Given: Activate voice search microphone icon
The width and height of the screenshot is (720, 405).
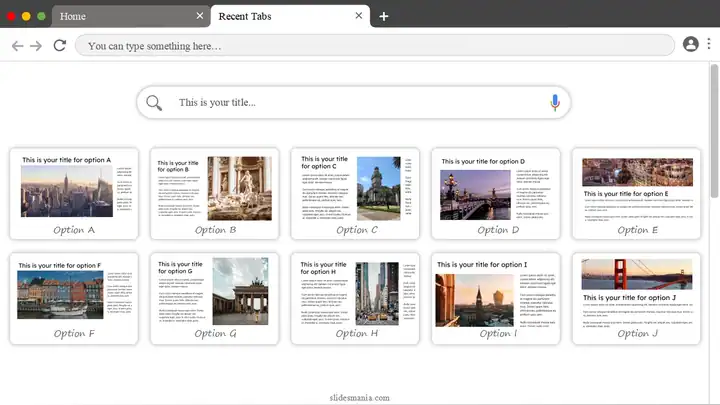Looking at the screenshot, I should tap(555, 102).
